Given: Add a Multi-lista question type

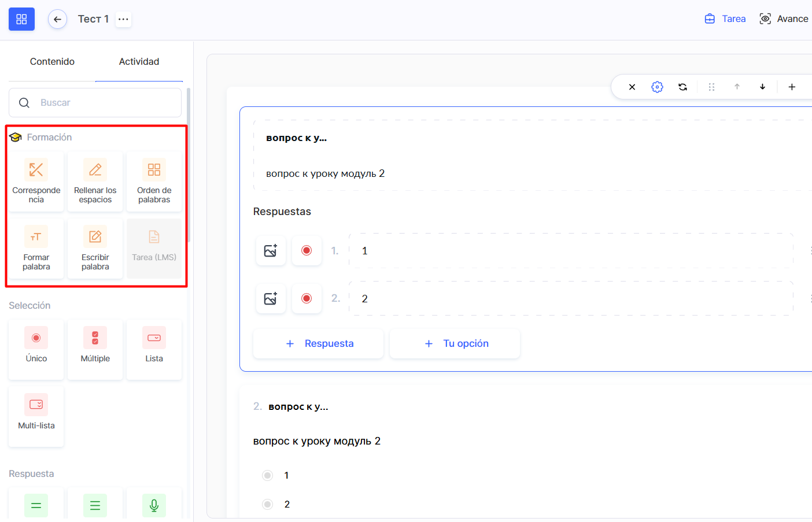Looking at the screenshot, I should tap(36, 416).
